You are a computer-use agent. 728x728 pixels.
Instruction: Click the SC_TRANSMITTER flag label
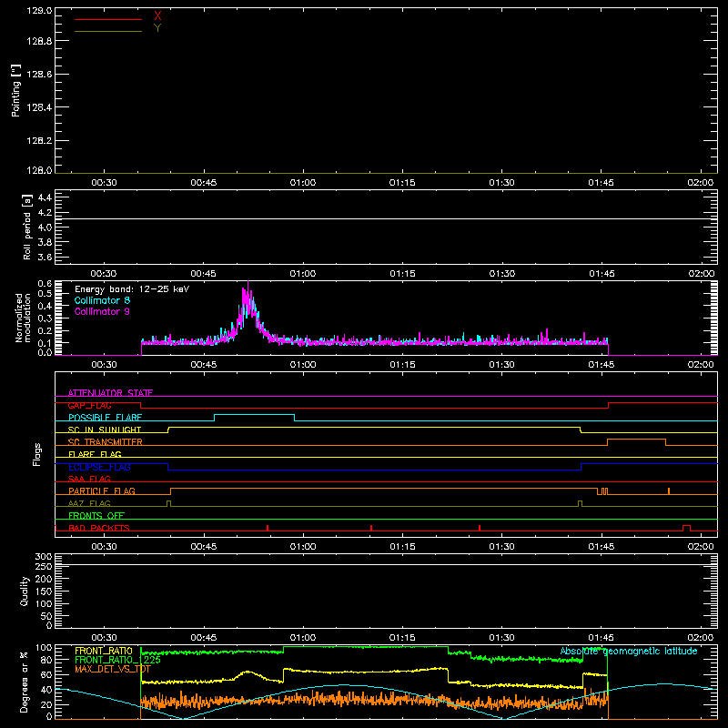106,442
